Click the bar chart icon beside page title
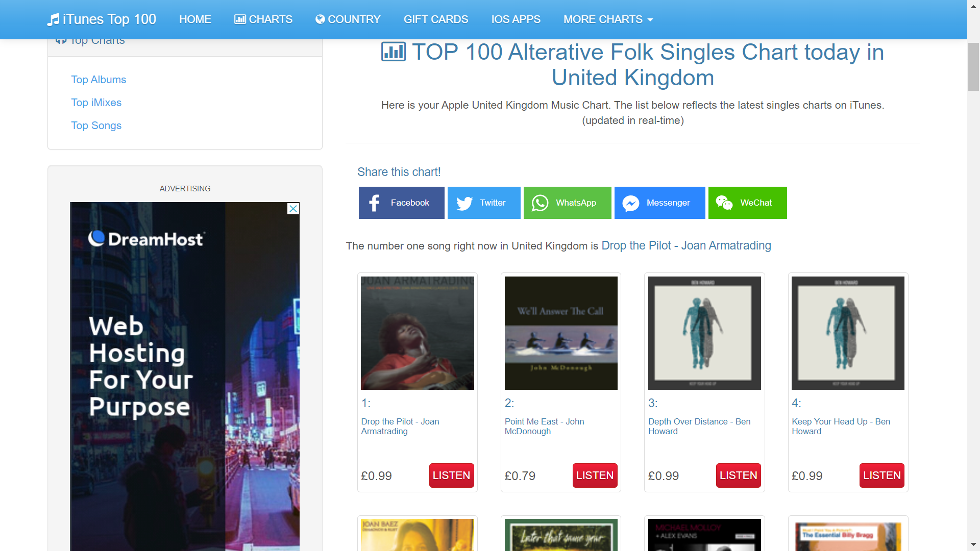This screenshot has width=980, height=551. [x=394, y=52]
